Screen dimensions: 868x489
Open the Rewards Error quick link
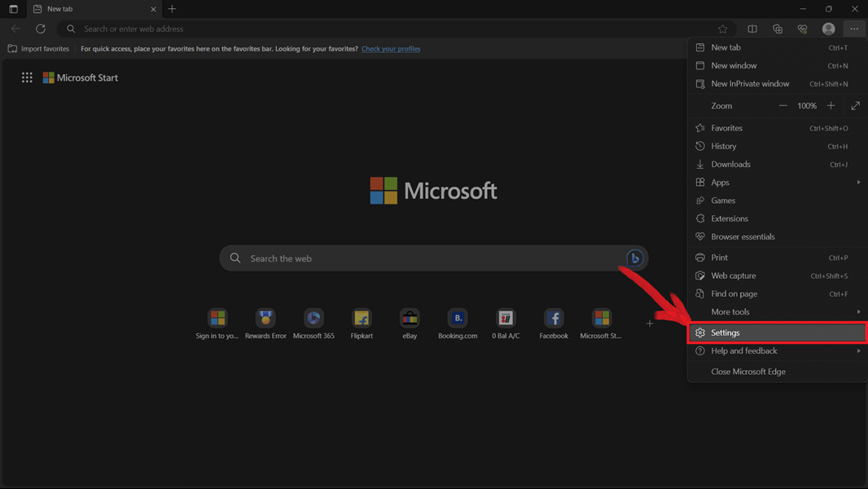[265, 324]
